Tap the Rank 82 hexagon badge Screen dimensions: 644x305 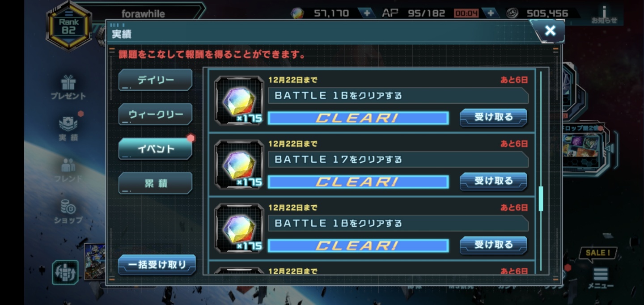coord(68,26)
